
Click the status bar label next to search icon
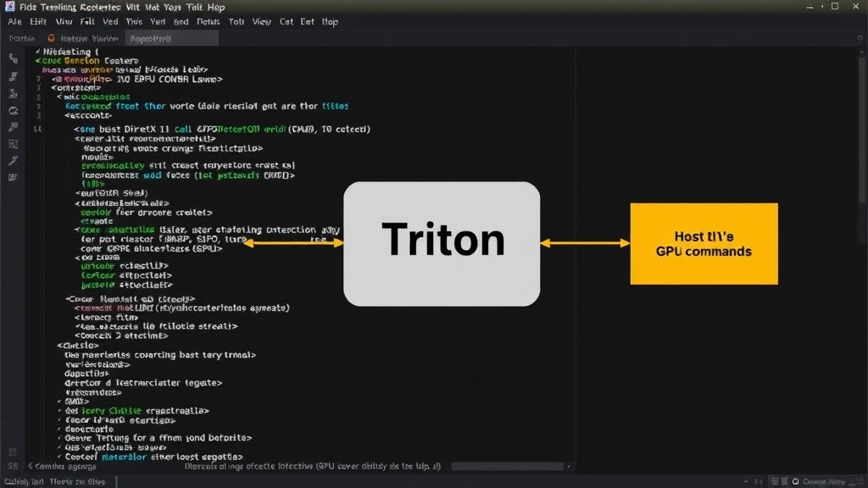824,481
